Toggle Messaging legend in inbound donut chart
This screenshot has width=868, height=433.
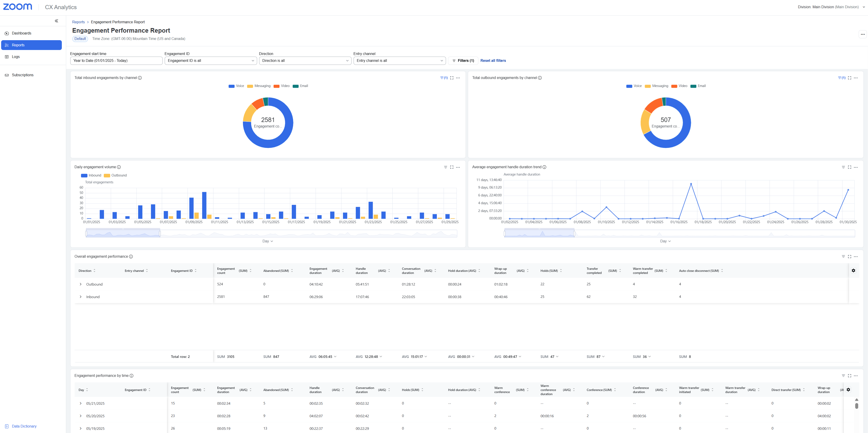tap(259, 86)
